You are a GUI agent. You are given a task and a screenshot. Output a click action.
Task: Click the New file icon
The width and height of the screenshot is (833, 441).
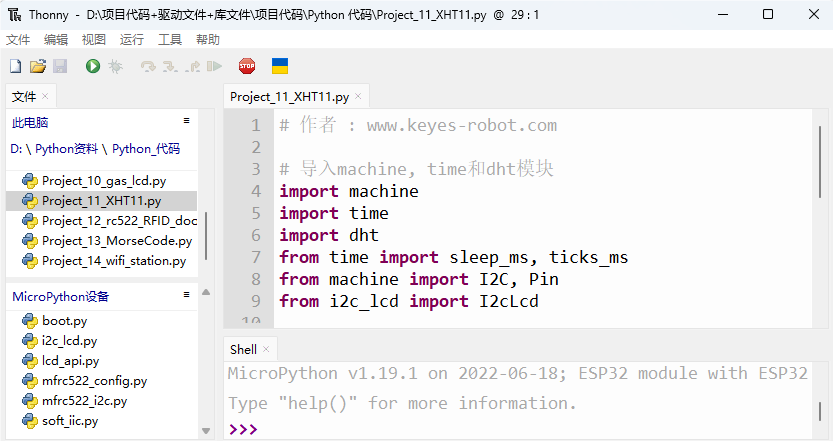[15, 66]
